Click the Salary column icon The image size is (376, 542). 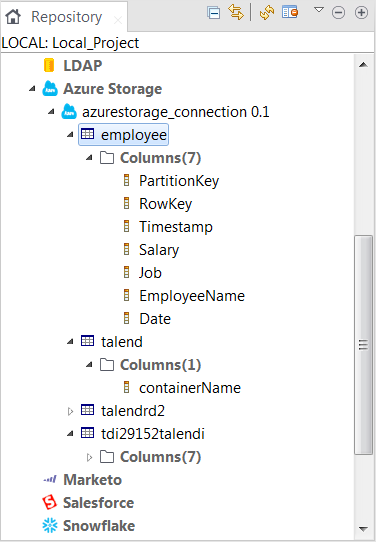pos(126,249)
